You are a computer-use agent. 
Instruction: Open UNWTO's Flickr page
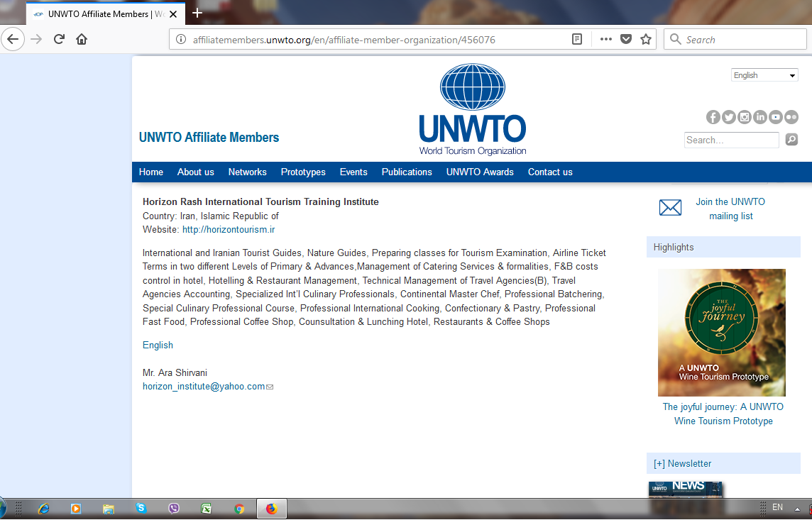(x=791, y=117)
